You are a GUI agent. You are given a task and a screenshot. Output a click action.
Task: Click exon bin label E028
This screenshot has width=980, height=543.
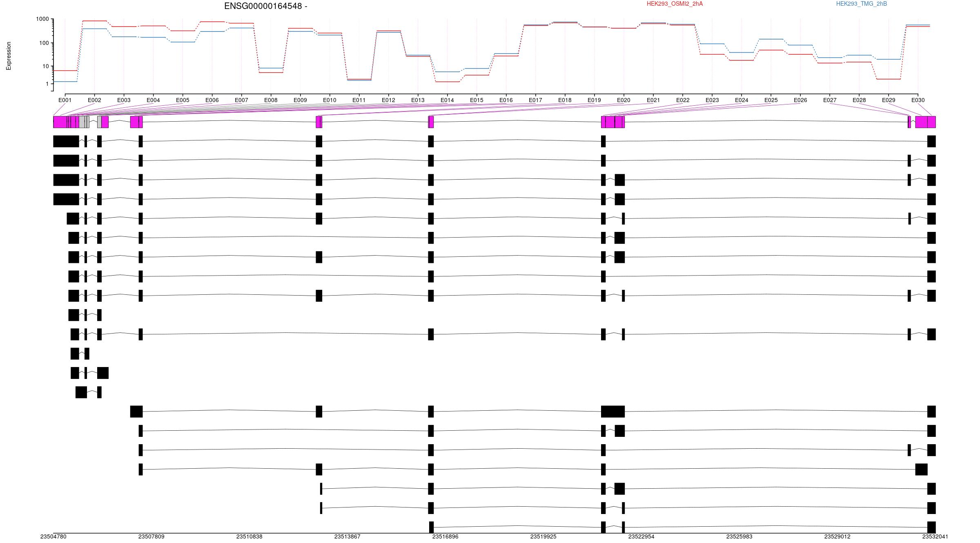pyautogui.click(x=859, y=100)
